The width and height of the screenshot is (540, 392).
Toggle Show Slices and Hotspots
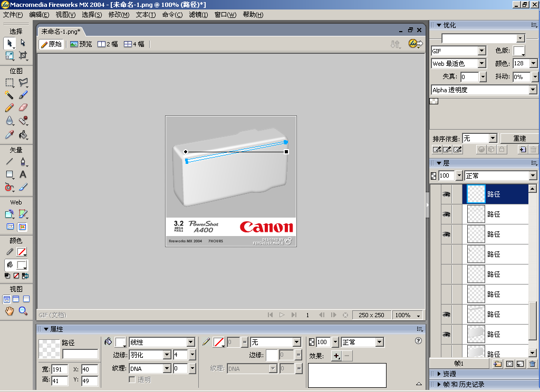22,227
